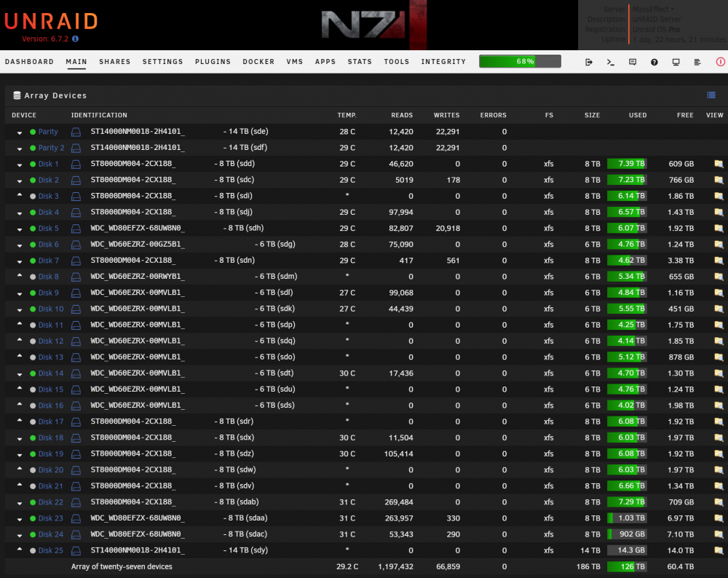This screenshot has height=578, width=728.
Task: Browse Disk 25 folder icon in the View column
Action: pos(719,550)
